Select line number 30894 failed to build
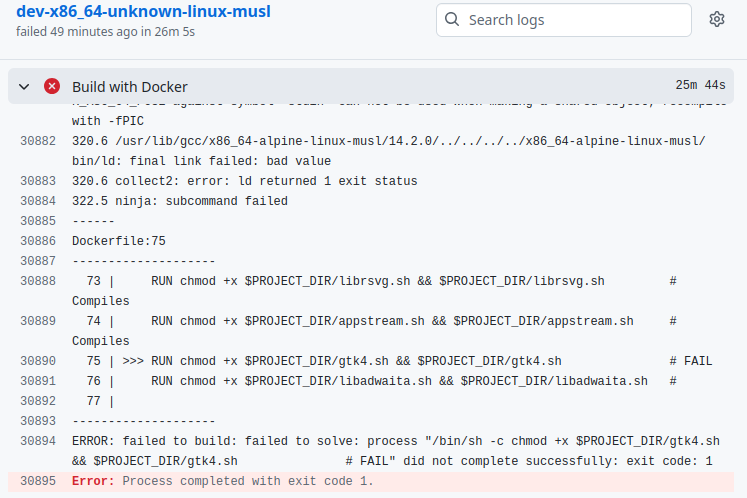This screenshot has width=747, height=498. click(38, 441)
